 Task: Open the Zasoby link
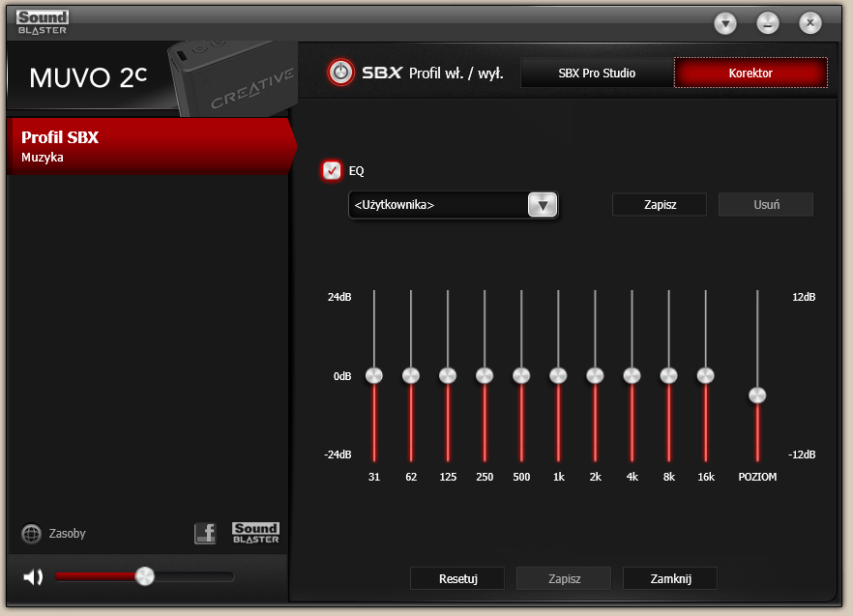coord(68,533)
